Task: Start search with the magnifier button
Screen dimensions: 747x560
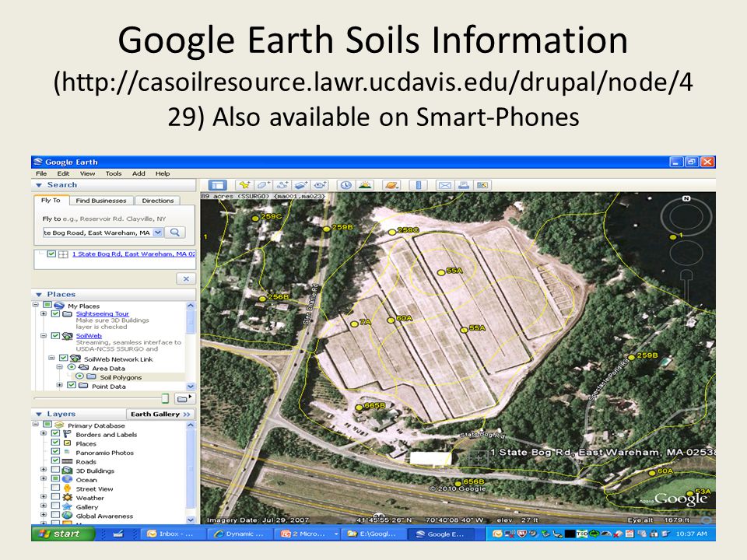Action: [175, 233]
